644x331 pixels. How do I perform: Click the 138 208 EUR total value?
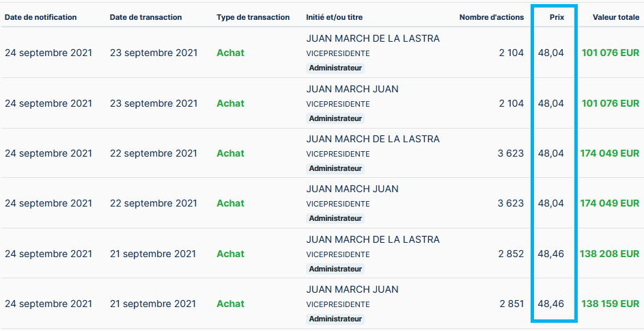coord(609,254)
